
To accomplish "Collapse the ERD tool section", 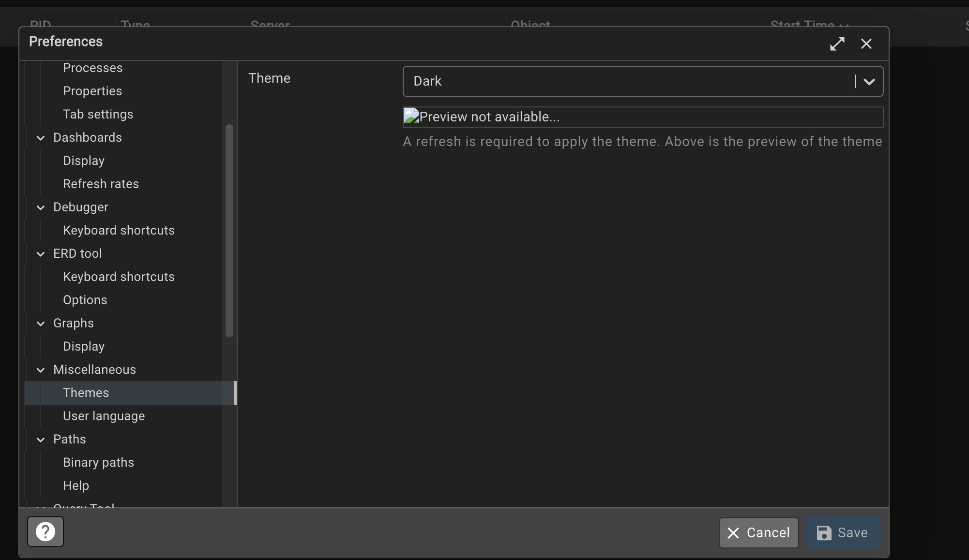I will coord(41,254).
